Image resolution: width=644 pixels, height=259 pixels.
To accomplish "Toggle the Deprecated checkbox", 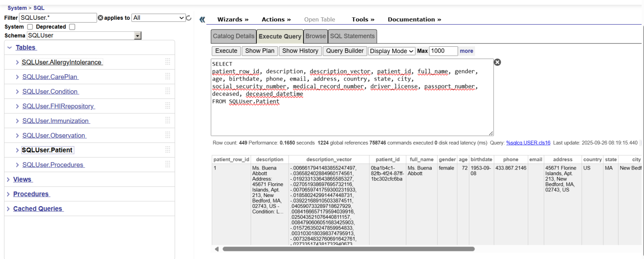I will [72, 27].
